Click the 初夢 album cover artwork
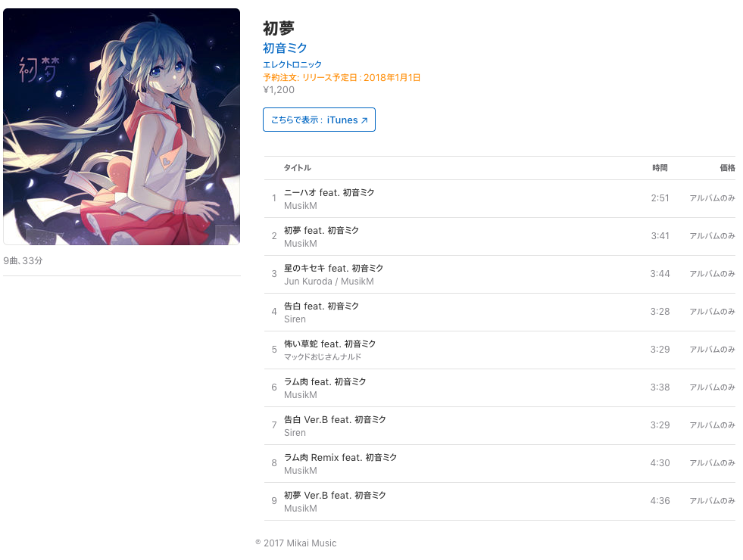This screenshot has height=560, width=743. 122,126
